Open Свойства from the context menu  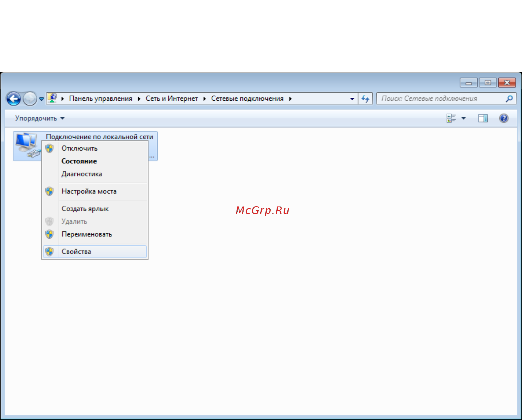pyautogui.click(x=95, y=252)
